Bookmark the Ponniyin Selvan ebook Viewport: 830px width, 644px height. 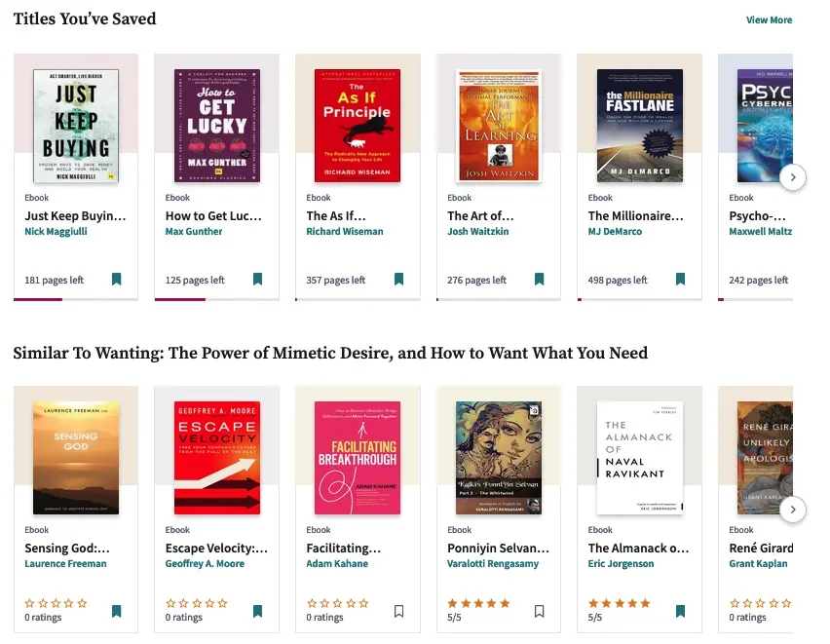539,612
